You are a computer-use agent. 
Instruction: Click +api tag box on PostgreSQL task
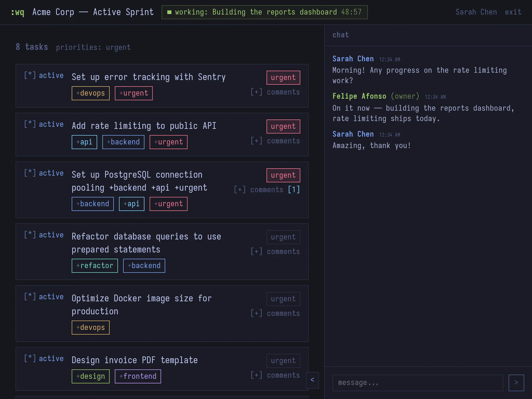[132, 204]
